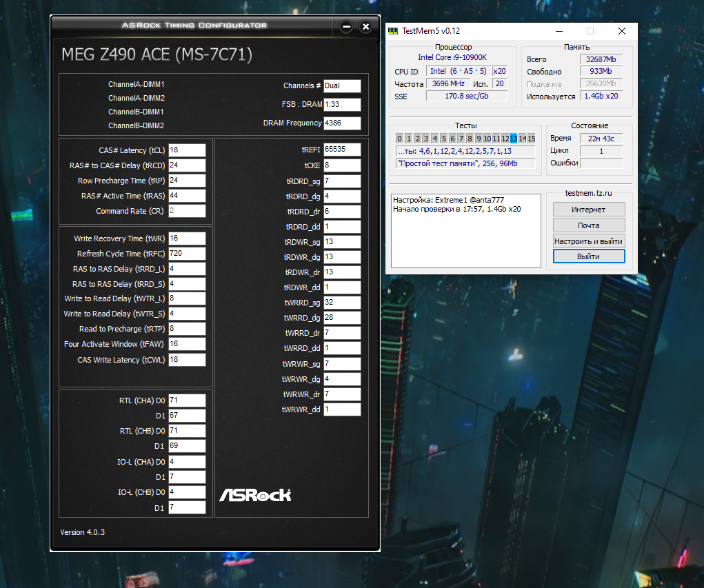Viewport: 704px width, 588px height.
Task: Click the Command Rate (CR) field
Action: point(188,211)
